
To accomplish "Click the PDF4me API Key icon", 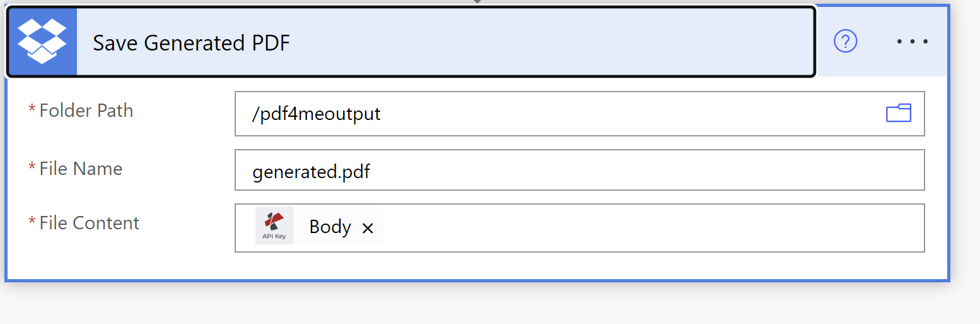I will 274,225.
